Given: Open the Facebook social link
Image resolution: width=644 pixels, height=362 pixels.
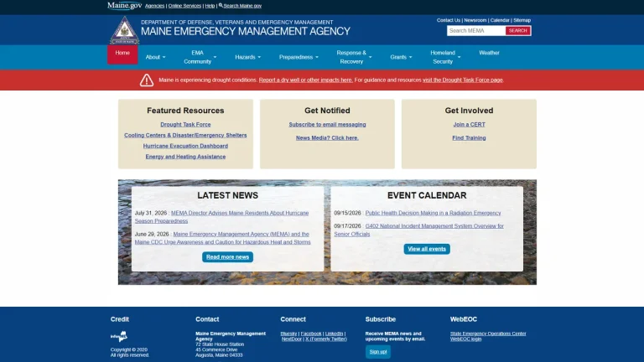Looking at the screenshot, I should pyautogui.click(x=311, y=334).
